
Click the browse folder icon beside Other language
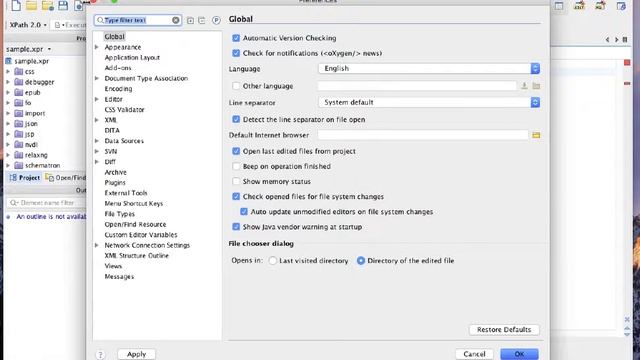pyautogui.click(x=536, y=86)
